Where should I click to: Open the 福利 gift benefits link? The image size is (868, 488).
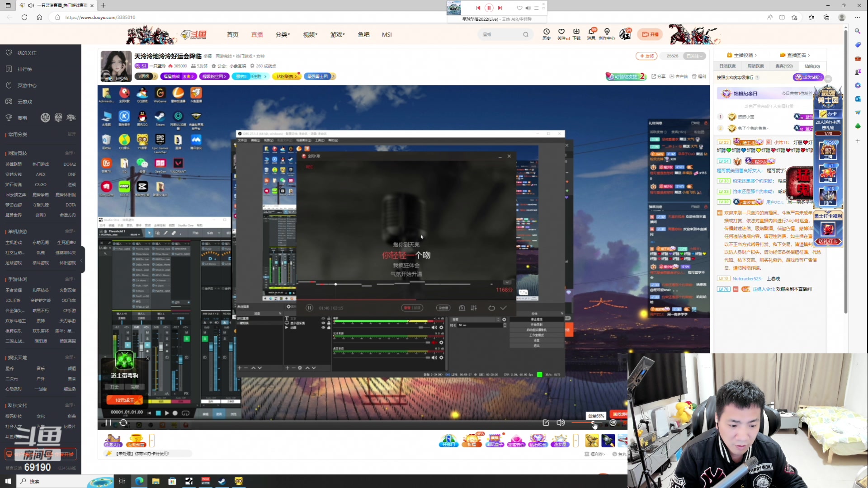click(699, 76)
